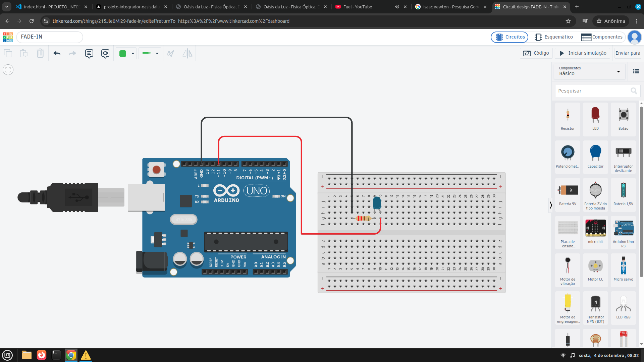Select the Transistor NPN (BJT) component
644x362 pixels.
(595, 308)
